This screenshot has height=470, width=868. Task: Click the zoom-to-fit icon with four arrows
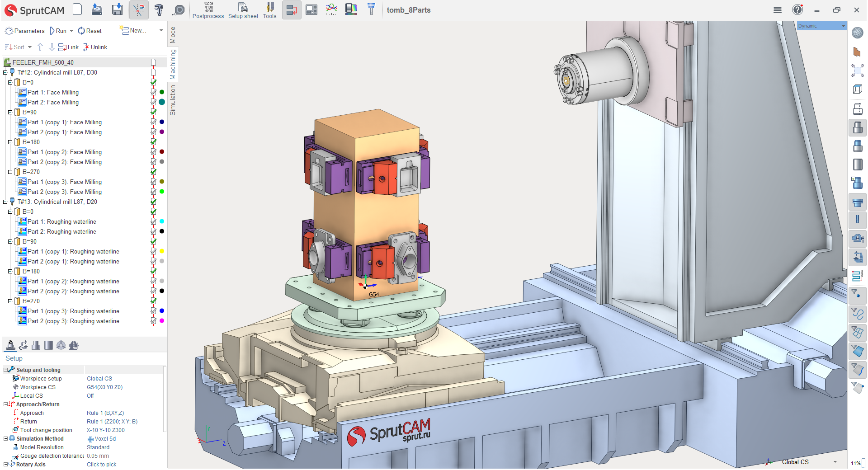(x=857, y=70)
